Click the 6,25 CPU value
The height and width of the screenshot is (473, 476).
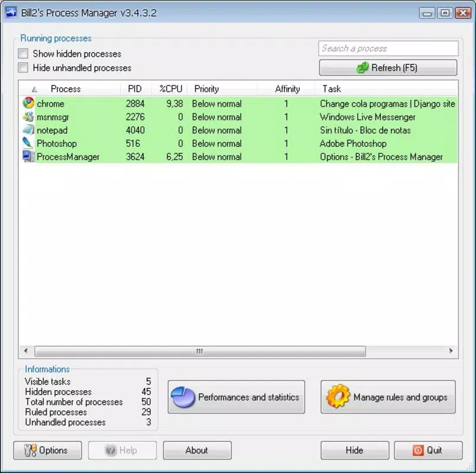[174, 157]
